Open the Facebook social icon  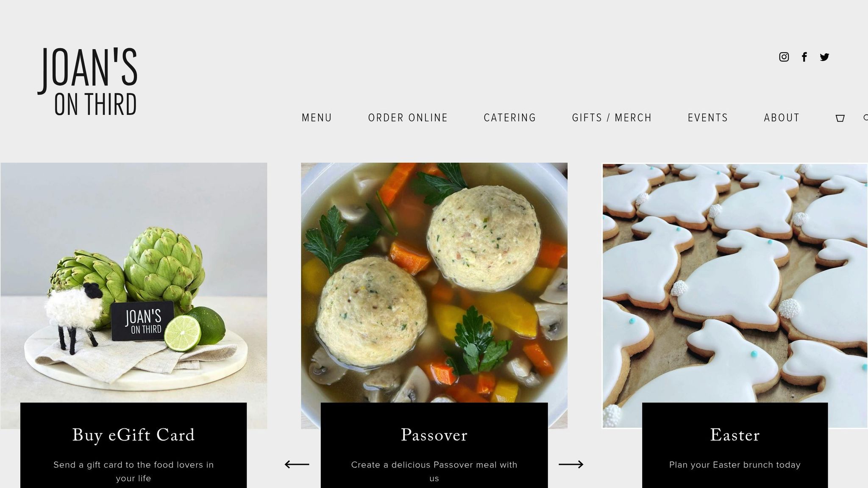[x=804, y=57]
